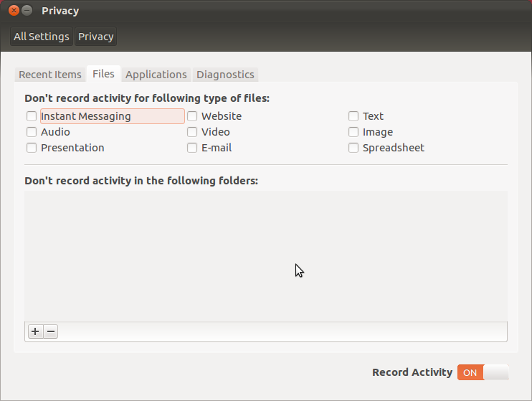Check the Video file type option
The height and width of the screenshot is (401, 532).
tap(192, 132)
